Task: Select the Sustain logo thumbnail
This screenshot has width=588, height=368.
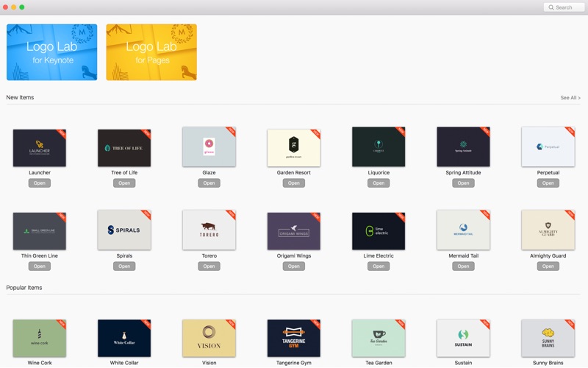Action: tap(463, 339)
